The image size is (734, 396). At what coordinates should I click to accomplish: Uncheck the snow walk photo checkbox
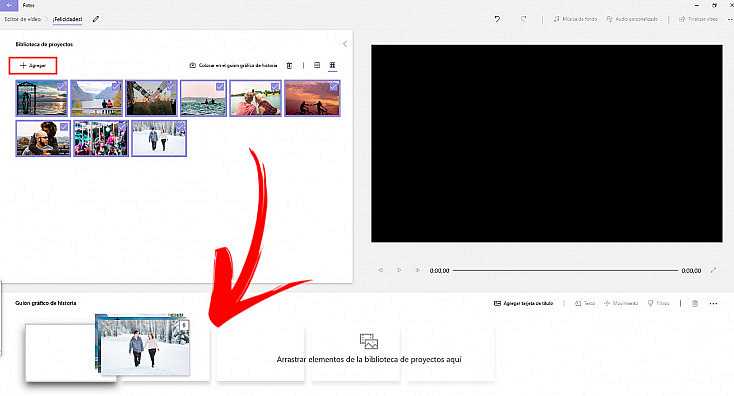point(180,127)
